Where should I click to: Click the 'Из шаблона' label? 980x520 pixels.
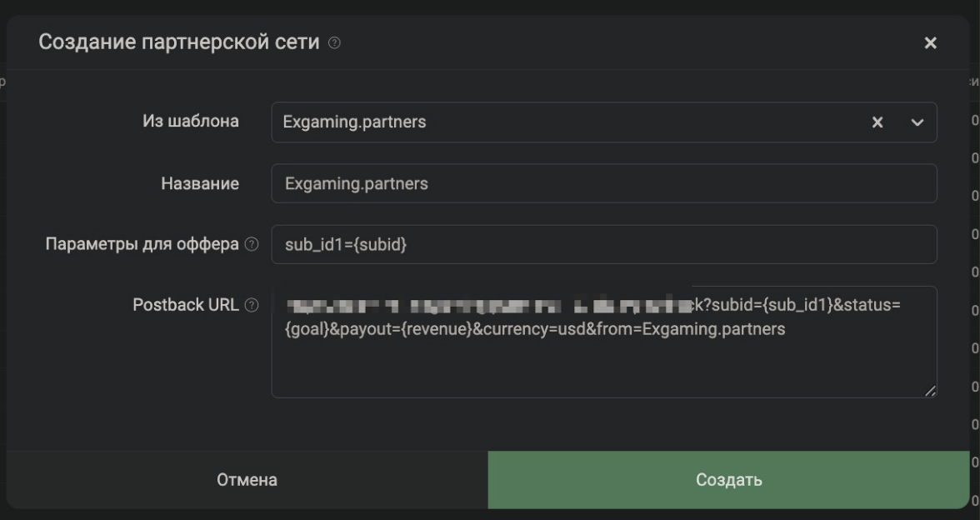191,122
